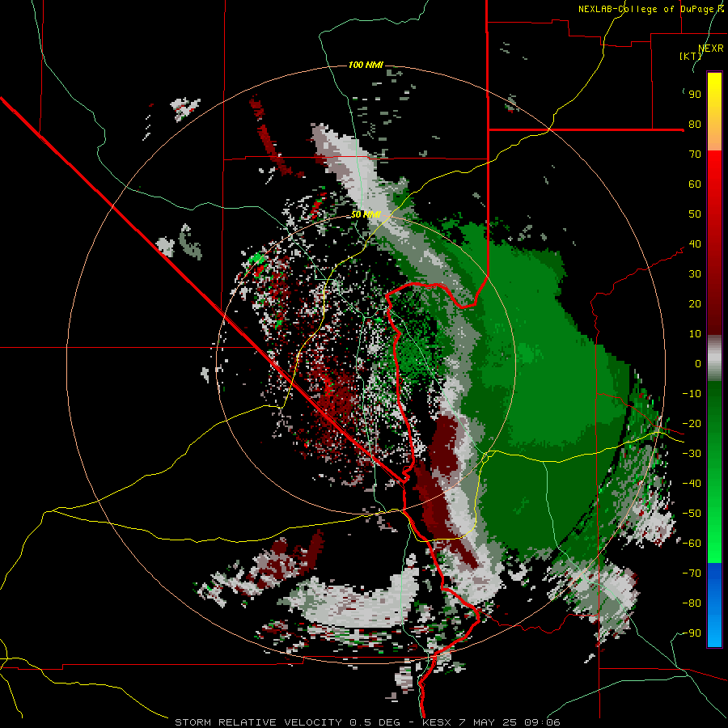Click the "KESX" radar site identifier
The width and height of the screenshot is (728, 728).
point(438,722)
